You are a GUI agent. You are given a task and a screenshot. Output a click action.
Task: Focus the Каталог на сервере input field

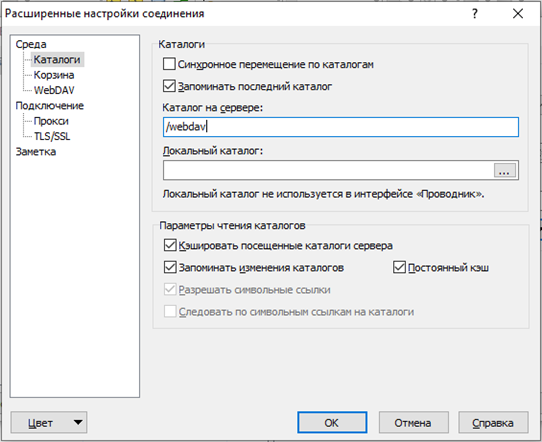pyautogui.click(x=341, y=127)
